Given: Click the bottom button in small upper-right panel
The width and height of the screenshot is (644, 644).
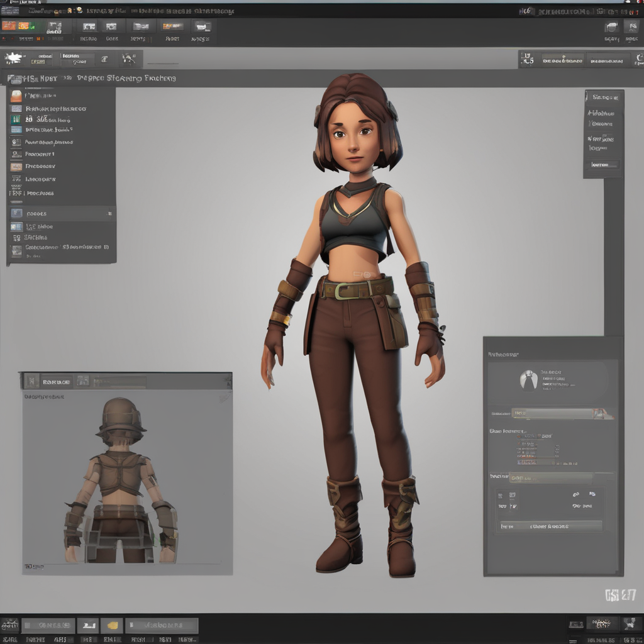Looking at the screenshot, I should coord(602,165).
